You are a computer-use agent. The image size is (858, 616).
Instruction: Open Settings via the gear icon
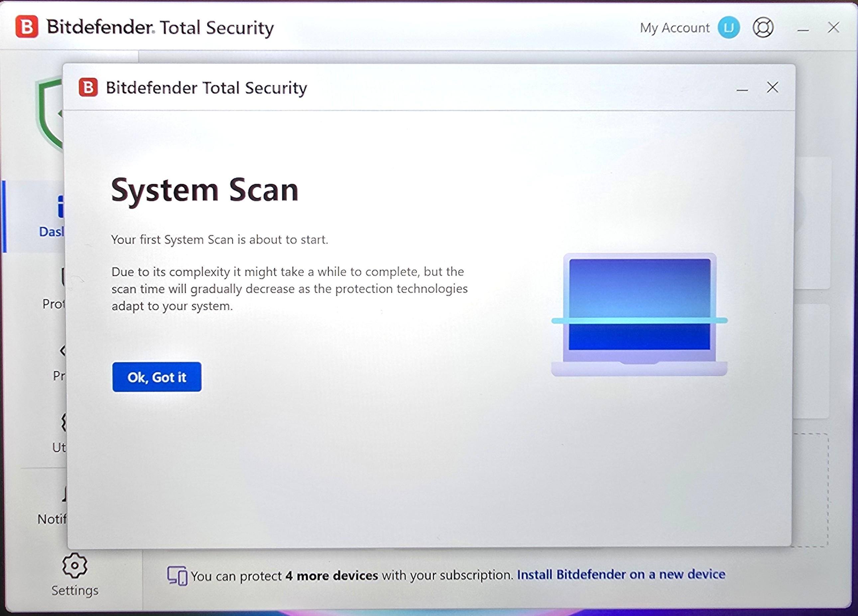74,565
